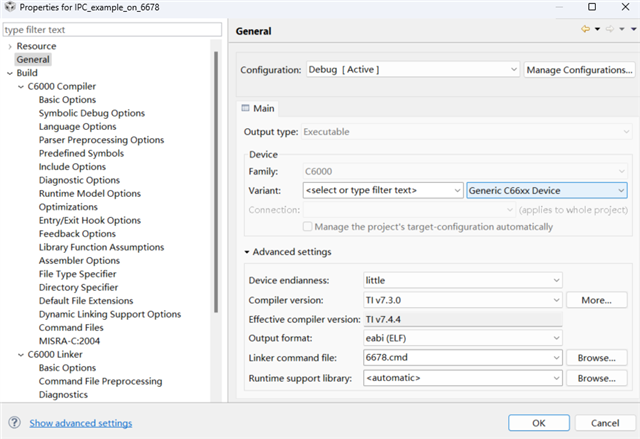Click the help question mark icon
640x439 pixels.
click(x=14, y=423)
